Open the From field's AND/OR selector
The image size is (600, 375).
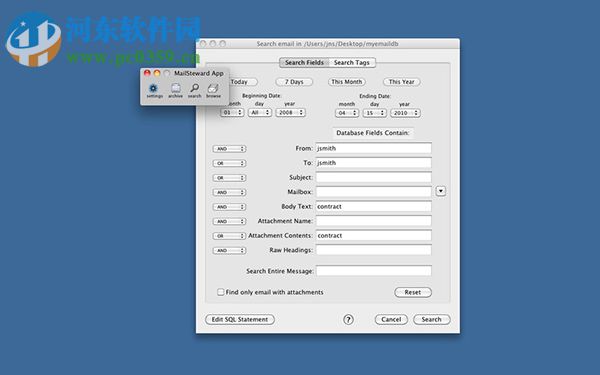click(x=229, y=148)
